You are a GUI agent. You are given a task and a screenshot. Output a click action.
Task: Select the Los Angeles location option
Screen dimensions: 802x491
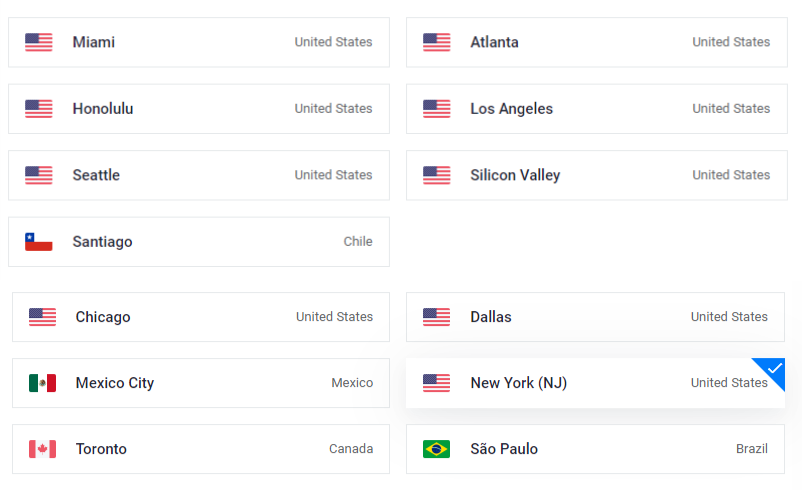point(597,108)
